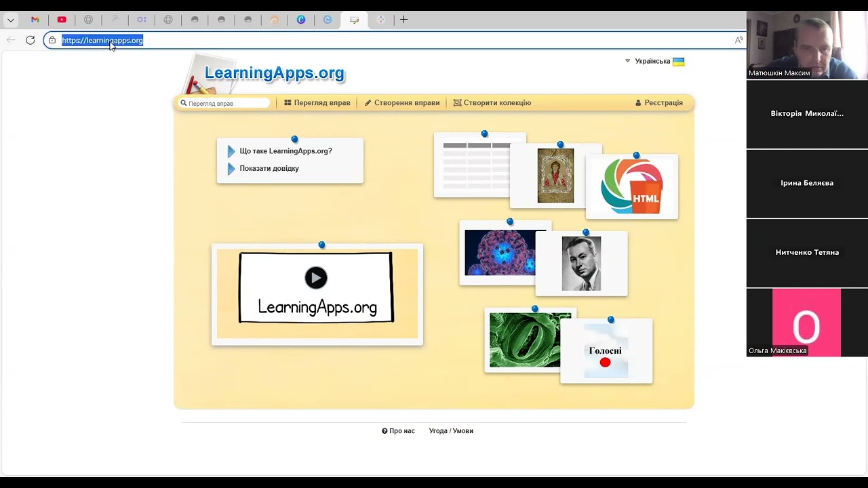Focus the Перегляд вправ search field
The width and height of the screenshot is (868, 488).
(224, 103)
